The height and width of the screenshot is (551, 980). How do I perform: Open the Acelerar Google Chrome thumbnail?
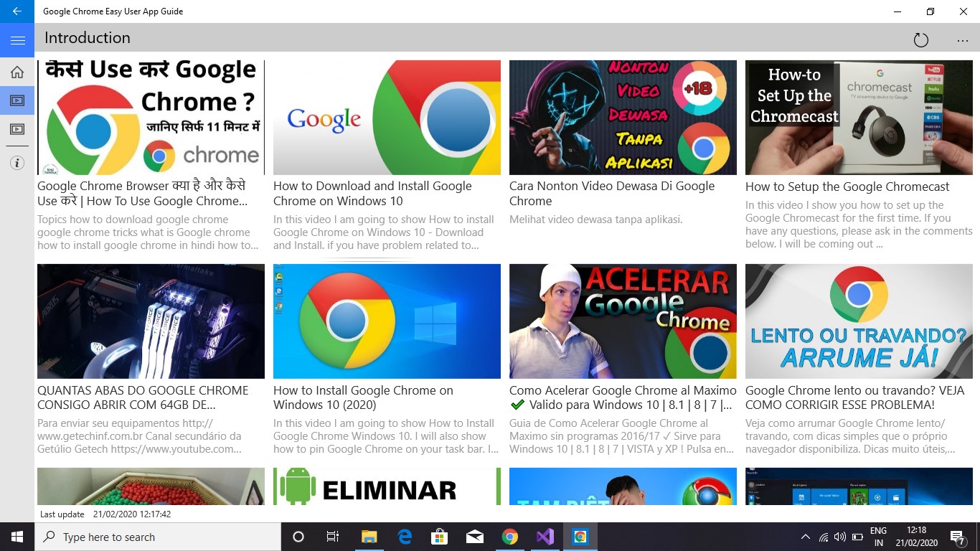point(623,321)
